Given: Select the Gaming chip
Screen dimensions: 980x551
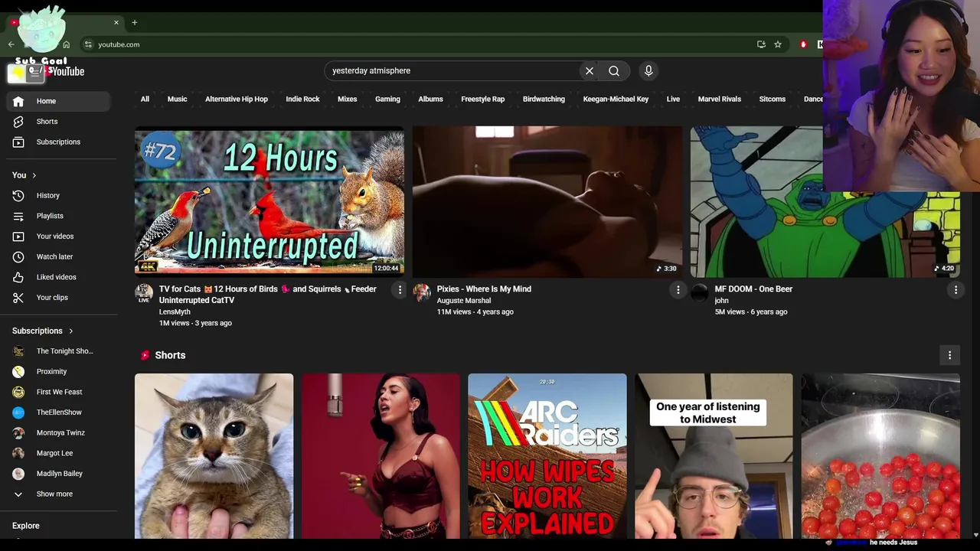Looking at the screenshot, I should [387, 99].
